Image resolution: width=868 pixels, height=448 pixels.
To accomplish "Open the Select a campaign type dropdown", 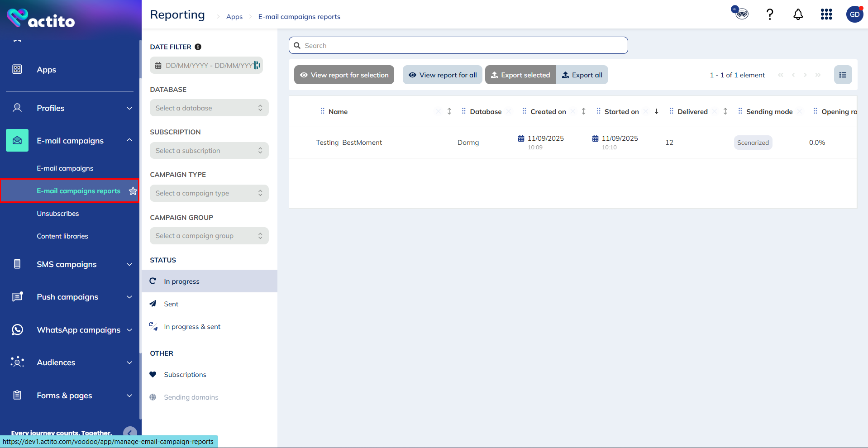I will coord(209,193).
